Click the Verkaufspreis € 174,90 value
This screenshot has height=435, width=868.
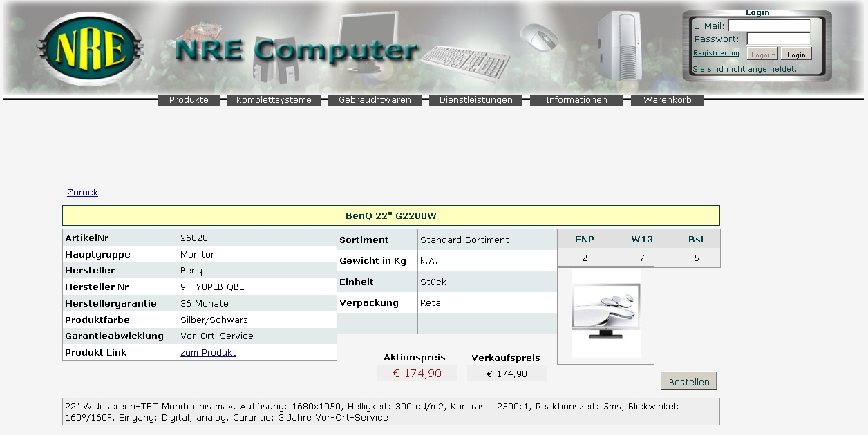point(507,374)
